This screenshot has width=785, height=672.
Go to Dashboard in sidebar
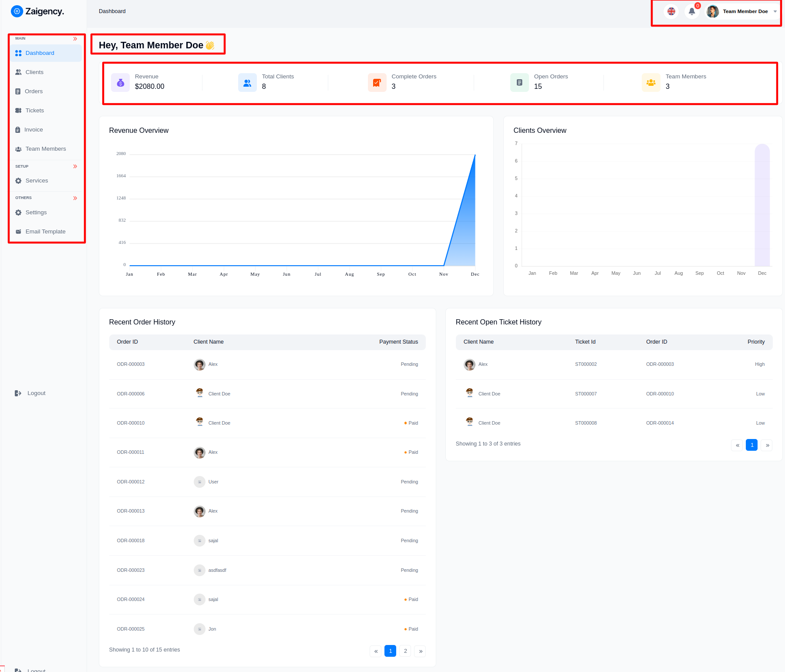pyautogui.click(x=46, y=53)
